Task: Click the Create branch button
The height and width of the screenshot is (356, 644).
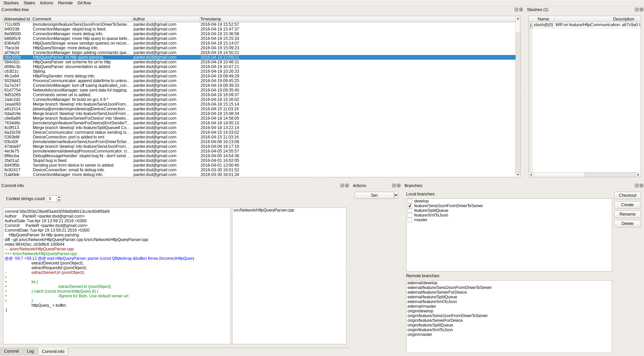Action: [627, 205]
